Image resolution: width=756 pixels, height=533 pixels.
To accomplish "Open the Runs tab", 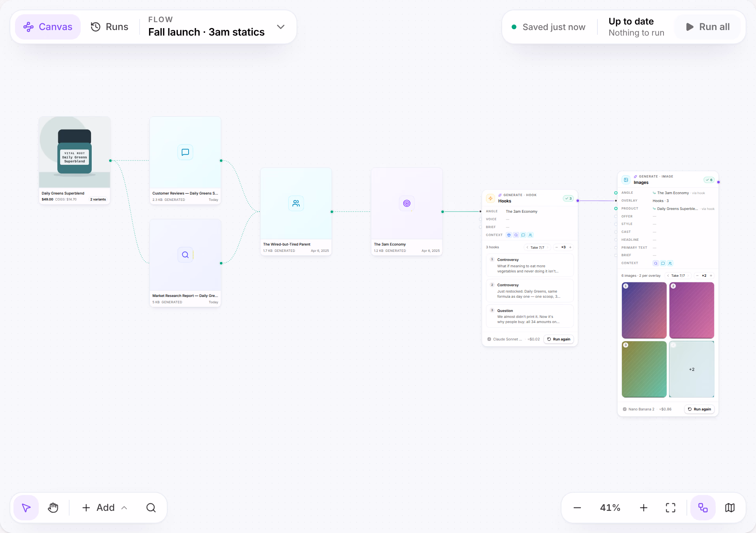I will tap(110, 27).
